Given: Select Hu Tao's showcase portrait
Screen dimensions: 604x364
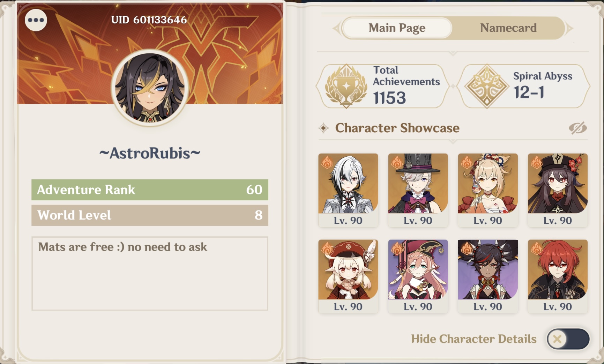Looking at the screenshot, I should tap(558, 190).
